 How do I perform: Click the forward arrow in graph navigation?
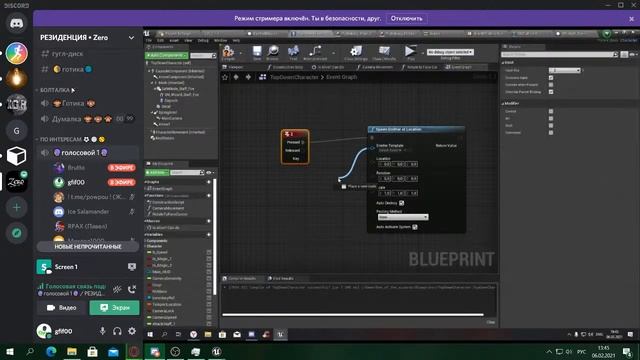[x=248, y=77]
